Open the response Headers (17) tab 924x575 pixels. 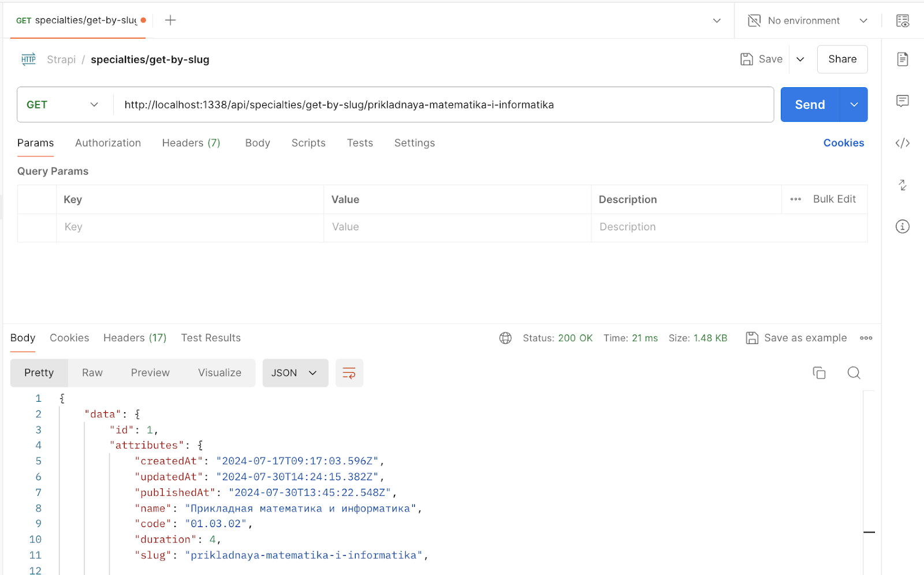pos(135,338)
